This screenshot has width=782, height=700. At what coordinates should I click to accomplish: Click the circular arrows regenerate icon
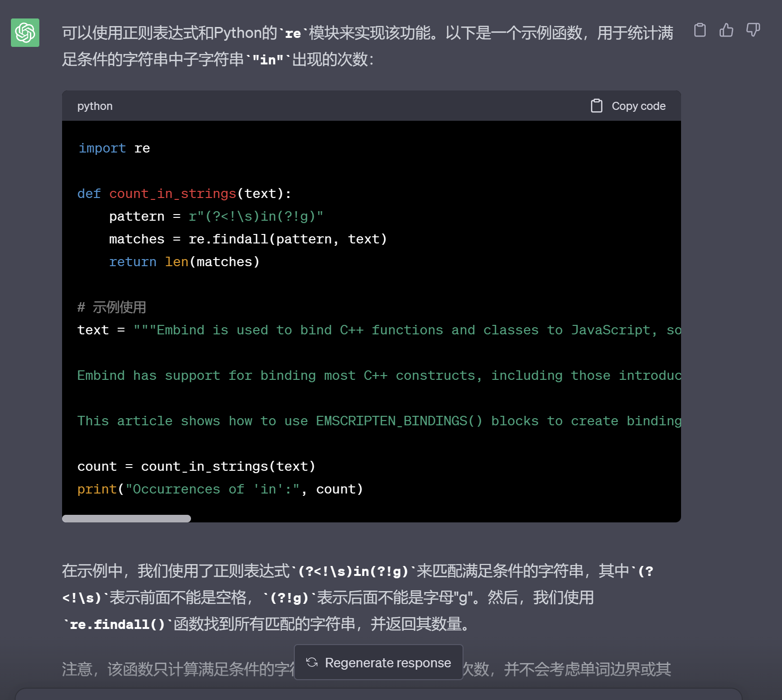pos(312,662)
